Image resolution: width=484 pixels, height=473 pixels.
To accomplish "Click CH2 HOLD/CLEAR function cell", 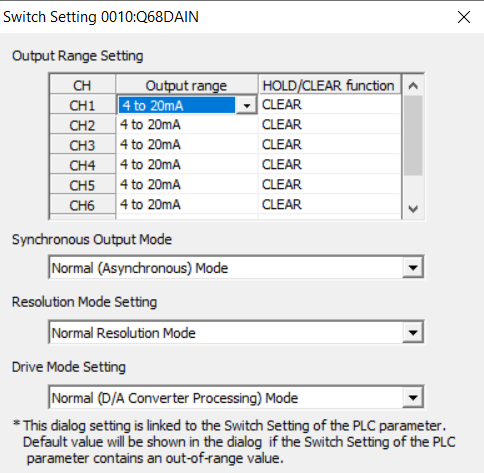I will click(330, 125).
